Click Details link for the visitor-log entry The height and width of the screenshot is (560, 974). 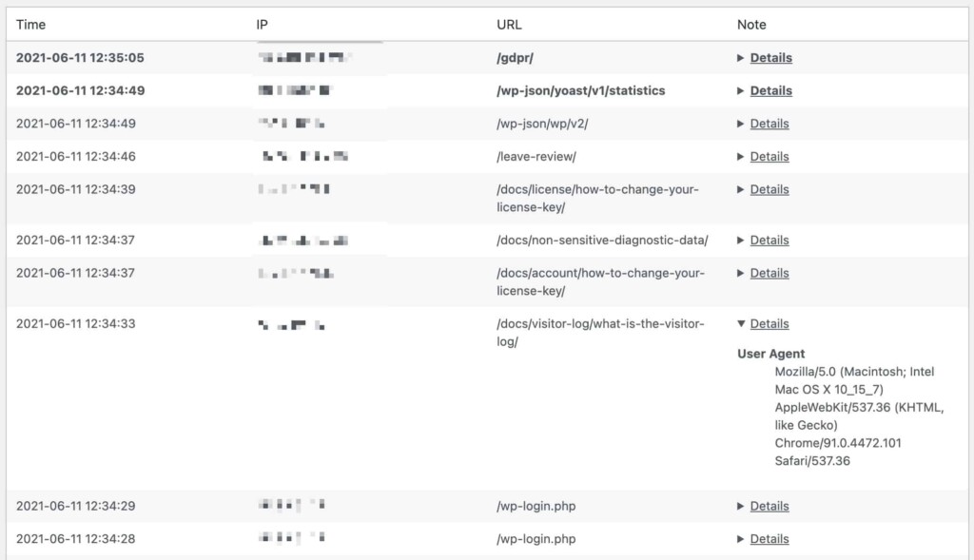click(769, 323)
